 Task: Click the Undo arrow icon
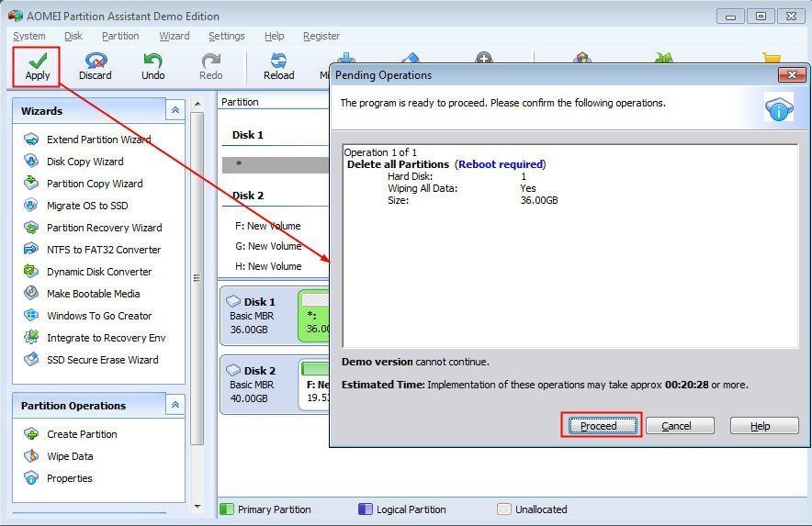coord(152,62)
